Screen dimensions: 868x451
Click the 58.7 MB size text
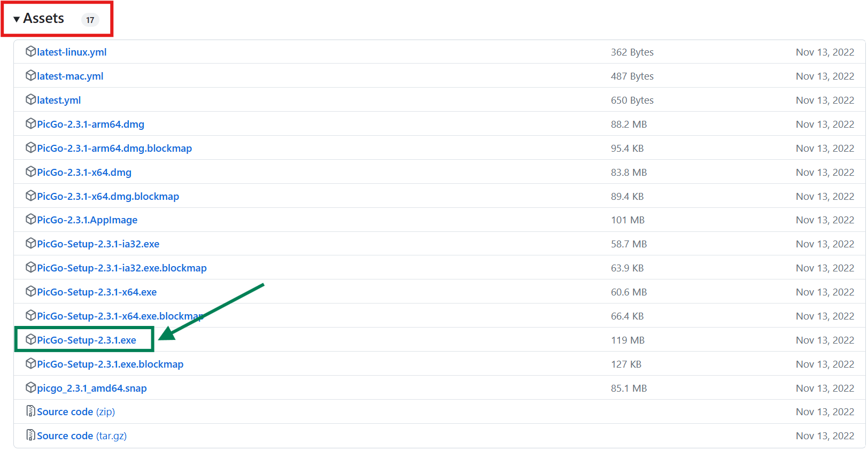(629, 244)
